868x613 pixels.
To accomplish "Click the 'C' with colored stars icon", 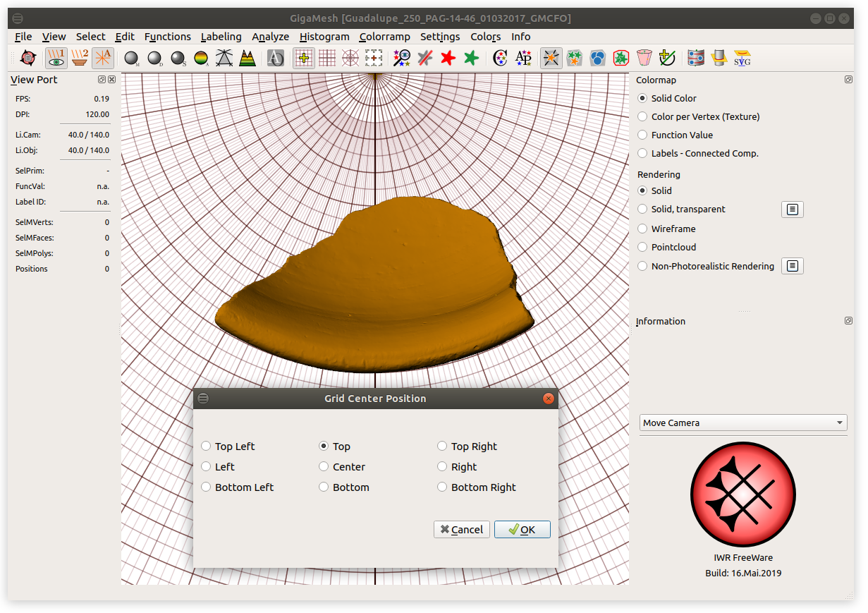I will pyautogui.click(x=500, y=58).
